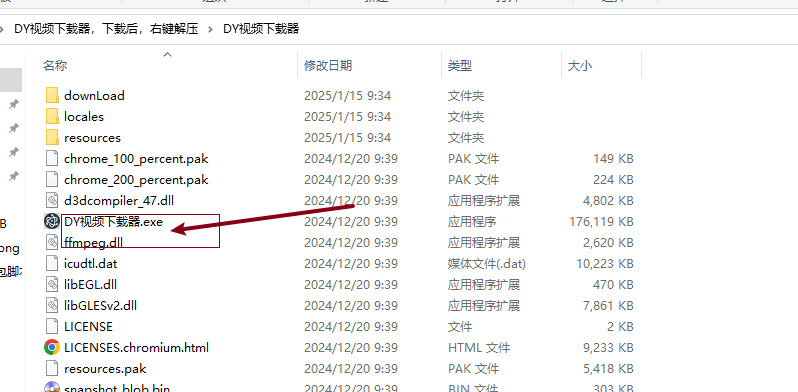Select the file name ffmpeg.dll
The width and height of the screenshot is (798, 392).
(94, 243)
